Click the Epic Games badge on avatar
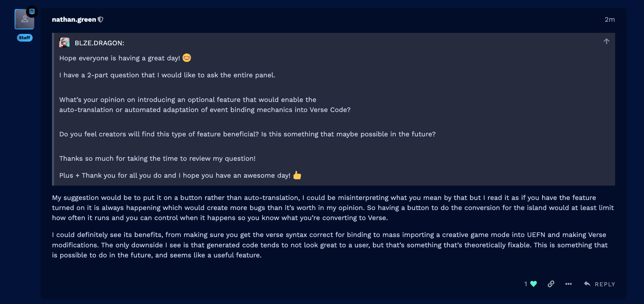The width and height of the screenshot is (644, 304). 32,11
